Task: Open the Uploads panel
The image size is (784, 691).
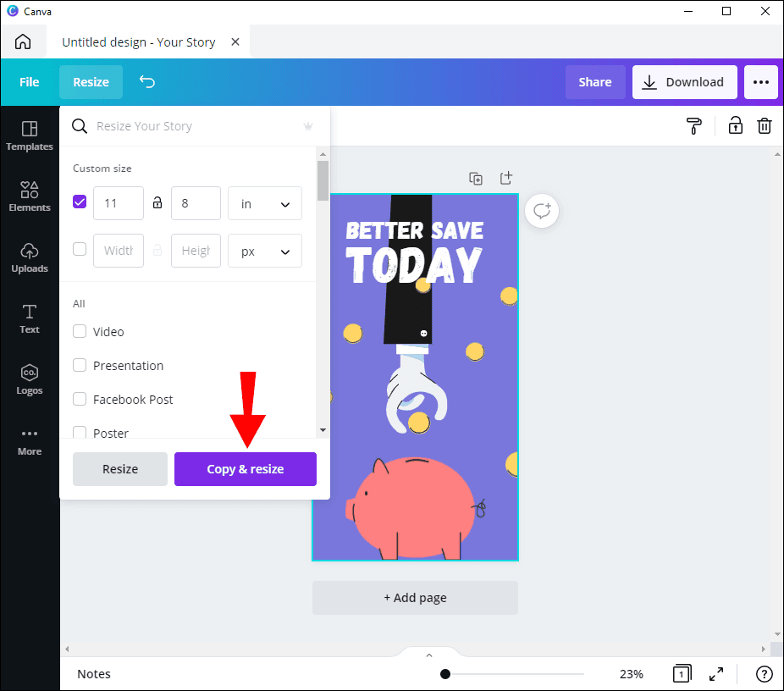Action: pyautogui.click(x=29, y=259)
